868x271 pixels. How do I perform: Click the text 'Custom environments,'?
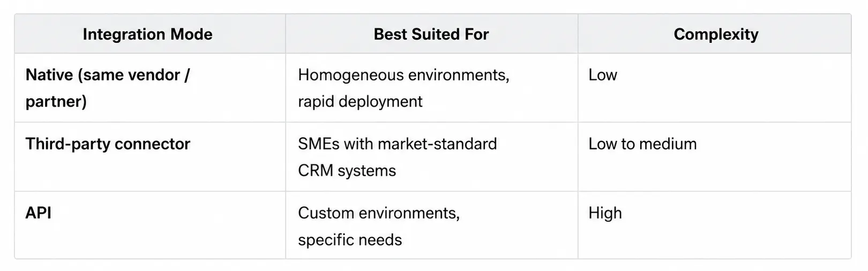click(x=379, y=213)
